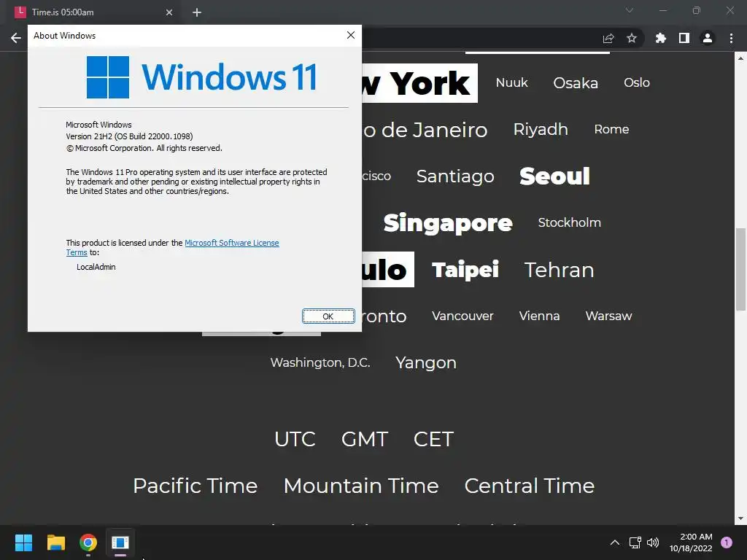Switch to Chrome from the taskbar
Image resolution: width=747 pixels, height=560 pixels.
click(x=88, y=542)
